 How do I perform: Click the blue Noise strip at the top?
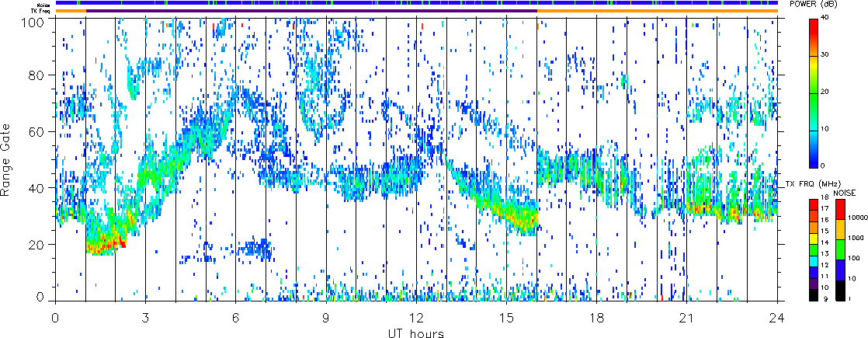[417, 3]
